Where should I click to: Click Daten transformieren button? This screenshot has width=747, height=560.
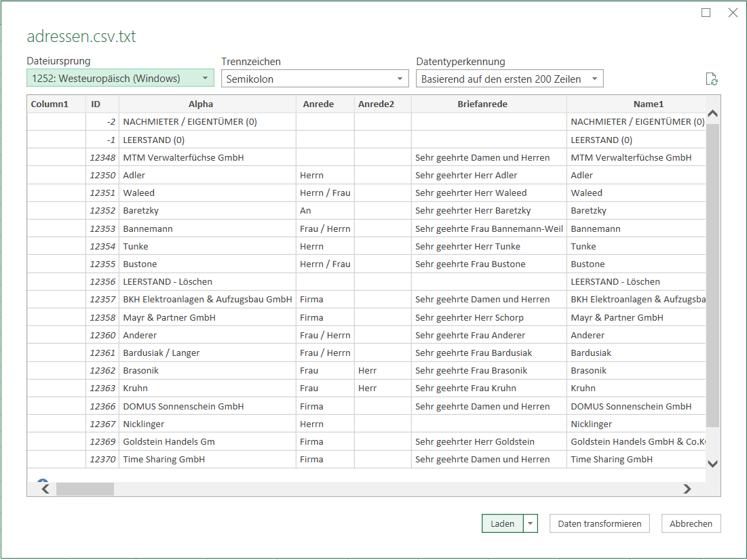[599, 523]
